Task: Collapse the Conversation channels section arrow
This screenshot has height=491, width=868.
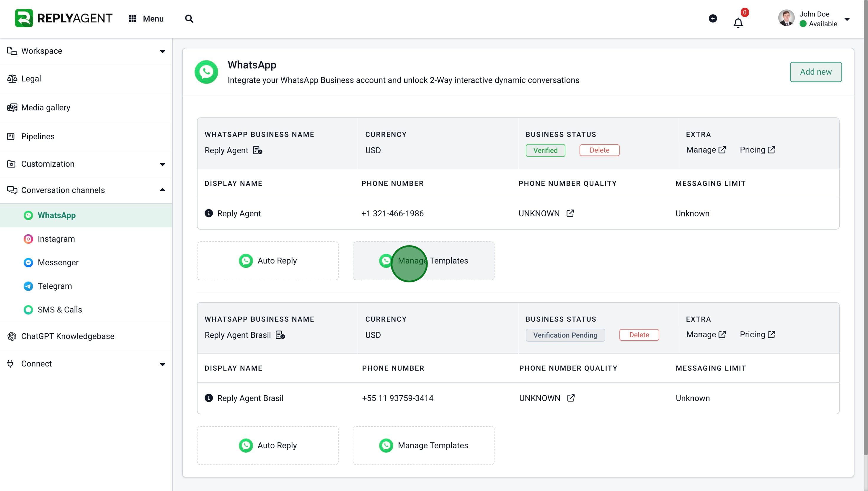Action: 162,190
